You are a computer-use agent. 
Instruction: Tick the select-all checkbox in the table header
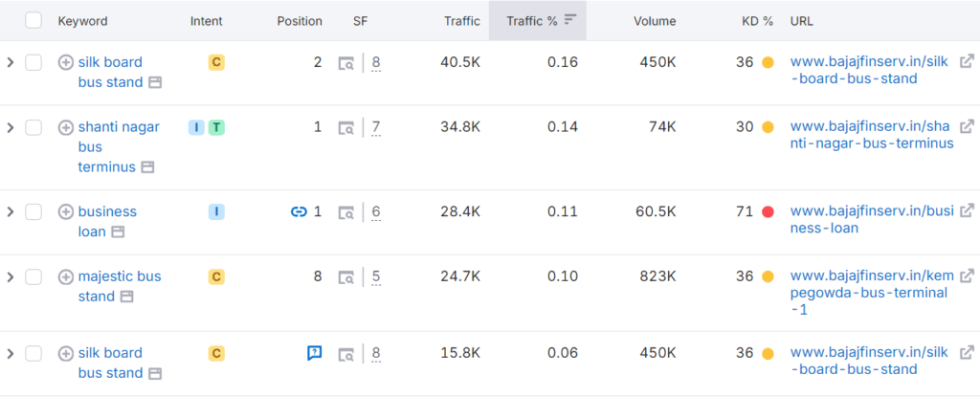[33, 21]
